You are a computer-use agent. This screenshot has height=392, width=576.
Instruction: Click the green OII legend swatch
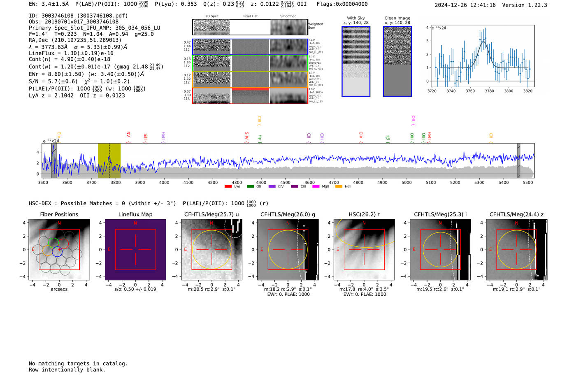click(250, 187)
